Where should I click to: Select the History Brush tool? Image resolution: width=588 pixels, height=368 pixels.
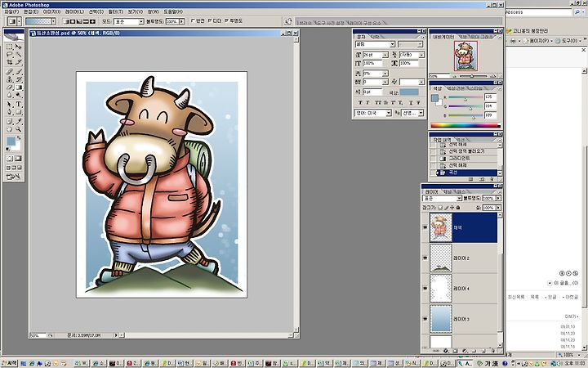tap(18, 79)
